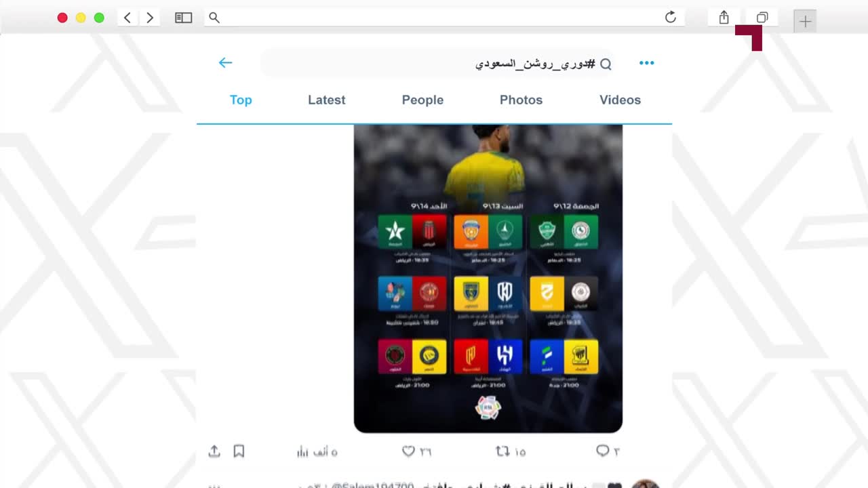Viewport: 868px width, 488px height.
Task: Retweet the post with the repost icon
Action: (502, 451)
